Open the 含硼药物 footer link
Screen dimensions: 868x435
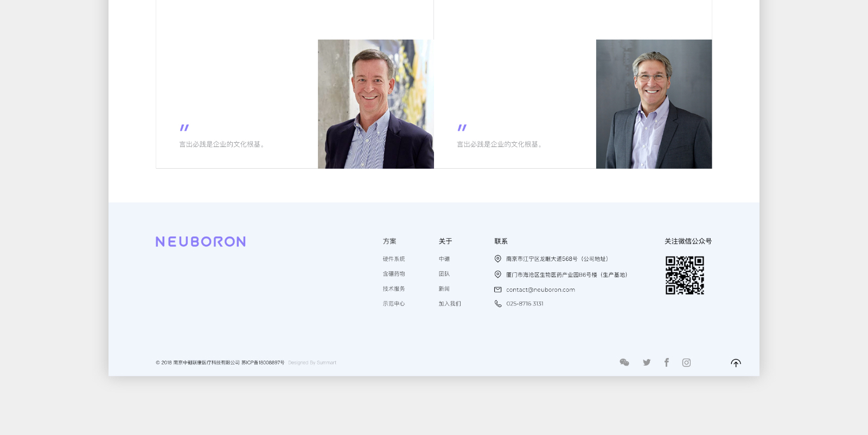click(x=394, y=274)
